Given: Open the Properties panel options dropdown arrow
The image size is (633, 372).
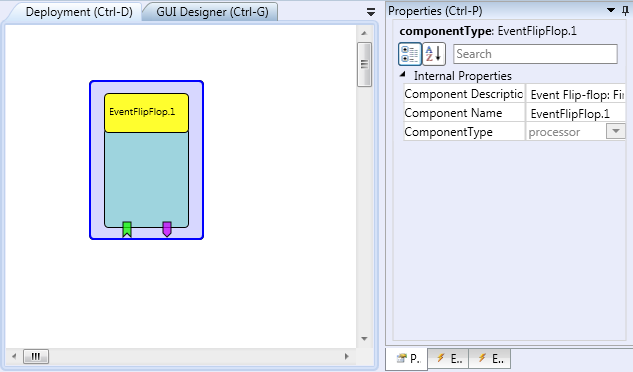Looking at the screenshot, I should click(611, 10).
